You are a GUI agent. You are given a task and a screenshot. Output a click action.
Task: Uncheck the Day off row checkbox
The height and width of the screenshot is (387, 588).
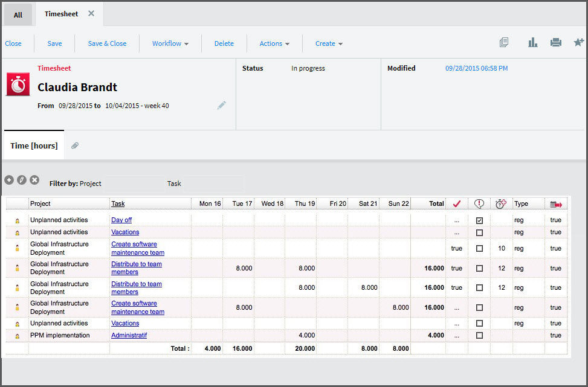coord(479,220)
